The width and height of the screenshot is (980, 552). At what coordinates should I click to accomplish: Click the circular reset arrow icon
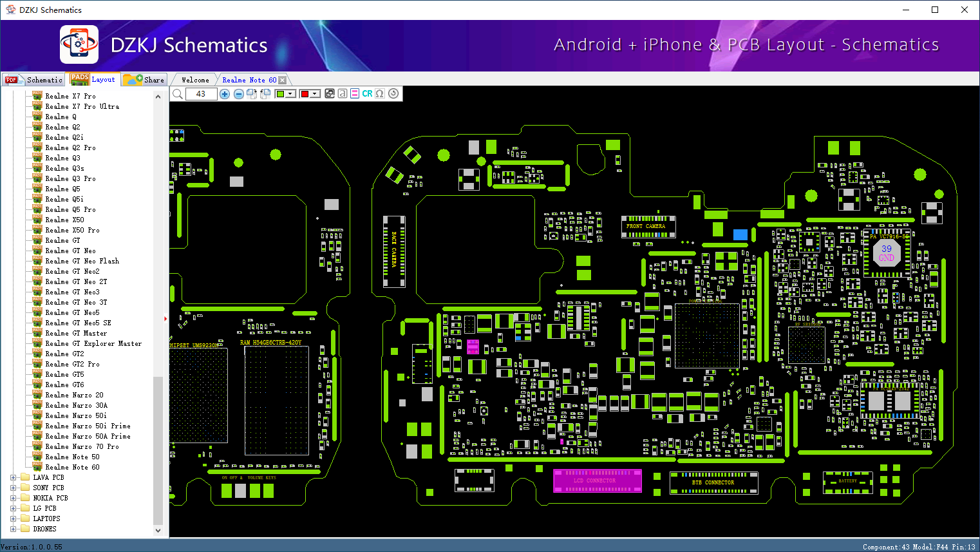pos(393,93)
